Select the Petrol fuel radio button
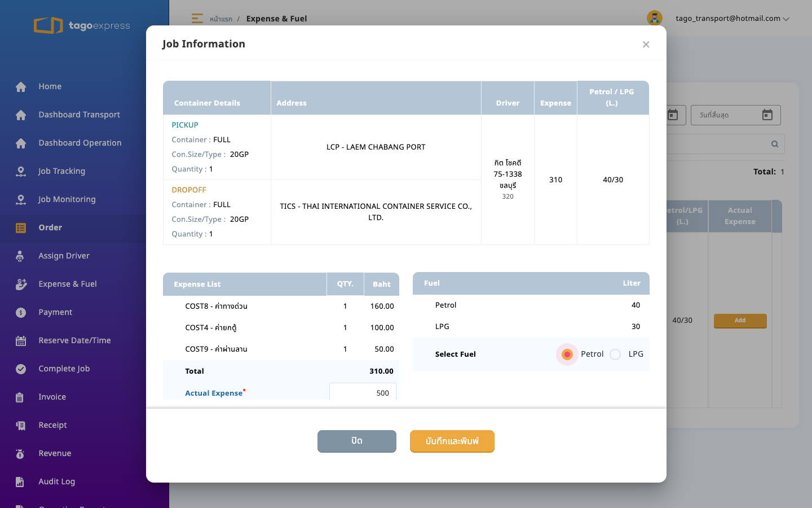This screenshot has height=508, width=812. [x=567, y=354]
